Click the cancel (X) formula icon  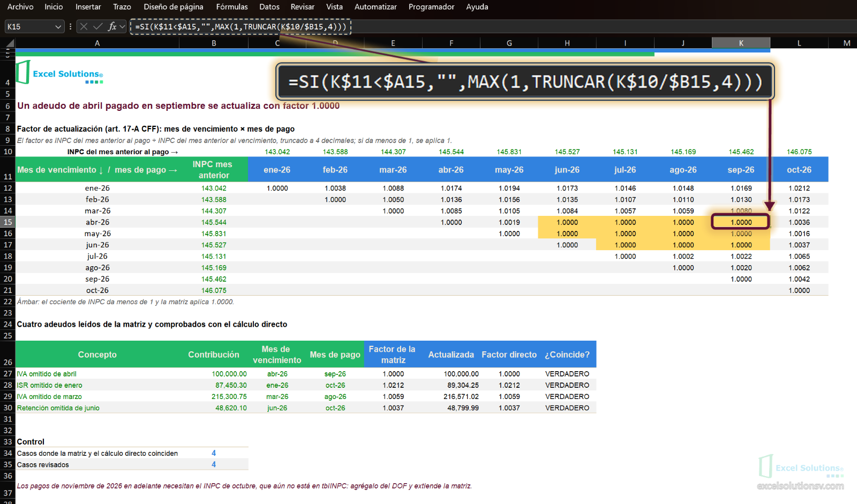coord(84,26)
